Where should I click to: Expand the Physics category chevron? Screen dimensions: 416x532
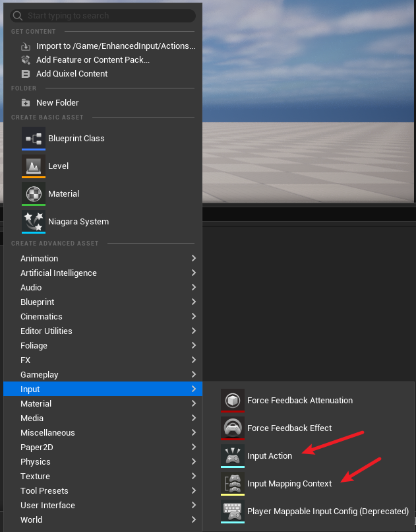point(193,461)
